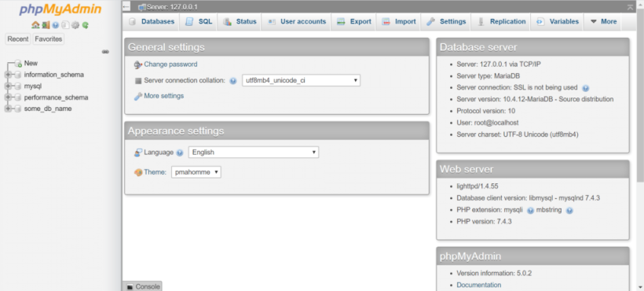Click the More settings link

(x=164, y=96)
